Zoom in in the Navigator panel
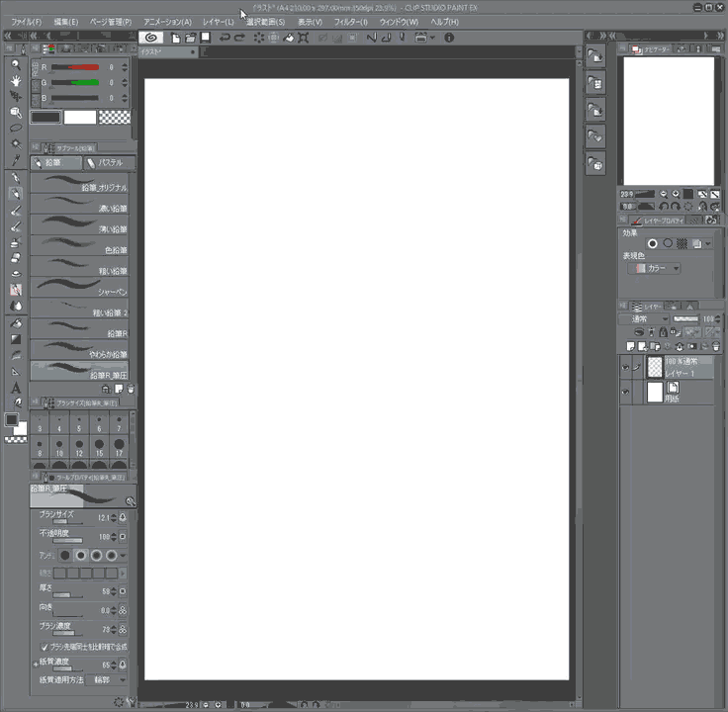Viewport: 728px width, 712px height. (x=676, y=194)
